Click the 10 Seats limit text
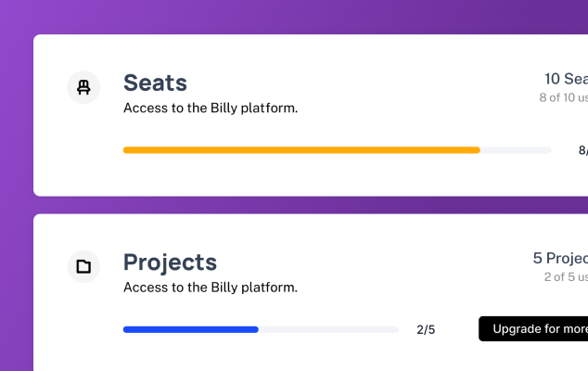 (565, 79)
